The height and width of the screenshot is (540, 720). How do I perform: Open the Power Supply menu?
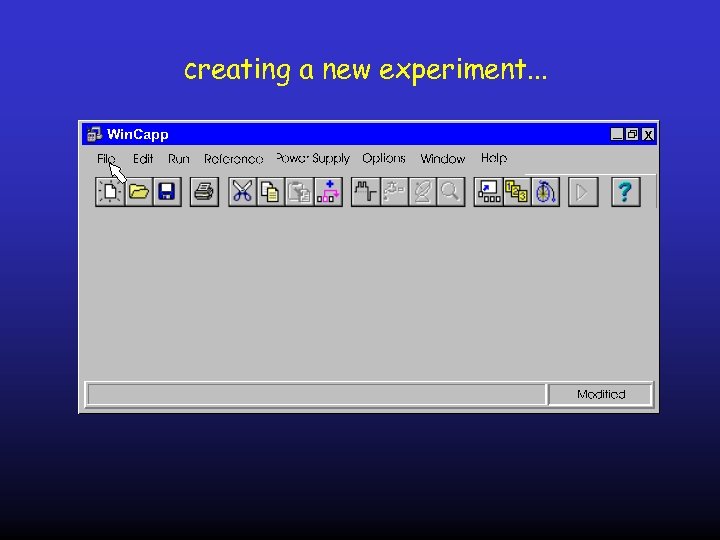(x=313, y=158)
